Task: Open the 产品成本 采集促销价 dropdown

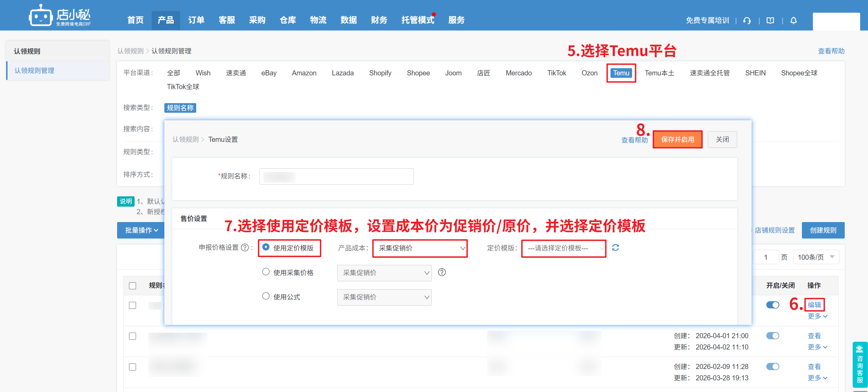Action: coord(420,248)
